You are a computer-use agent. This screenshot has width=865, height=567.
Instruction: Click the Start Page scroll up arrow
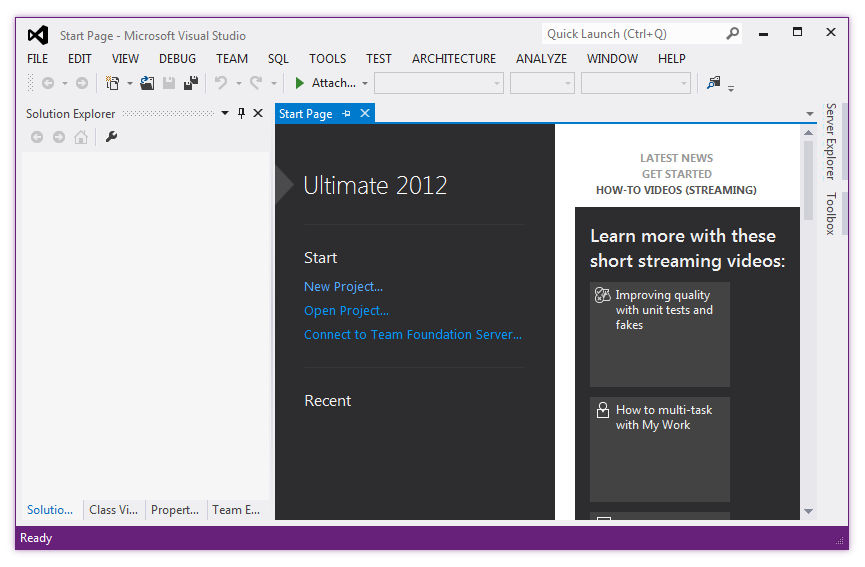tap(808, 133)
